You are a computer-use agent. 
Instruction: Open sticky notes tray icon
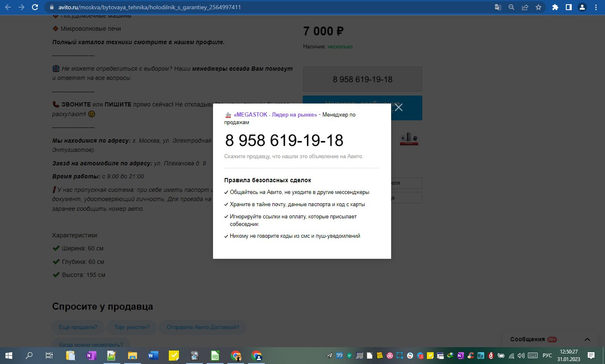380,356
